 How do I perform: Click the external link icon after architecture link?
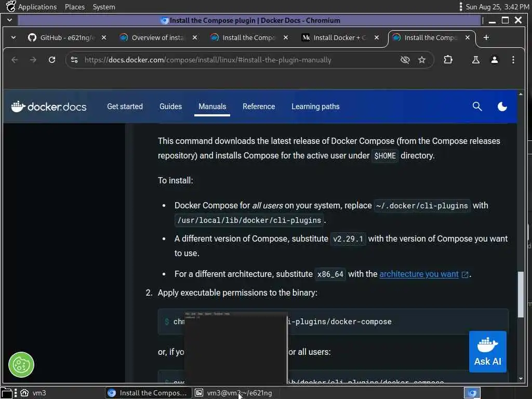pyautogui.click(x=465, y=274)
